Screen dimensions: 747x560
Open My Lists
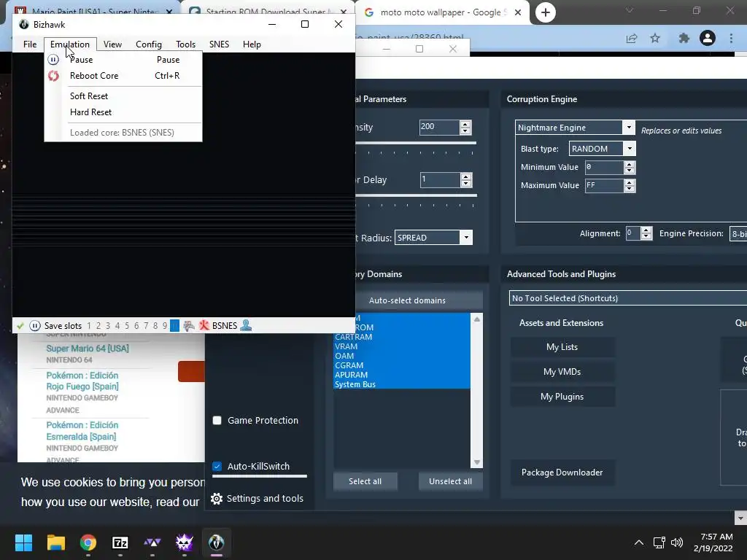[x=562, y=347]
